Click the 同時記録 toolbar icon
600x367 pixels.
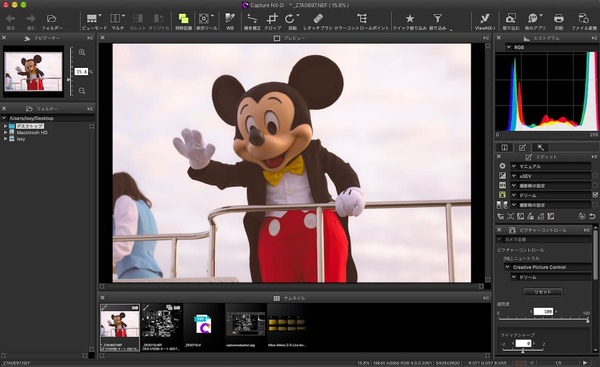pos(184,18)
